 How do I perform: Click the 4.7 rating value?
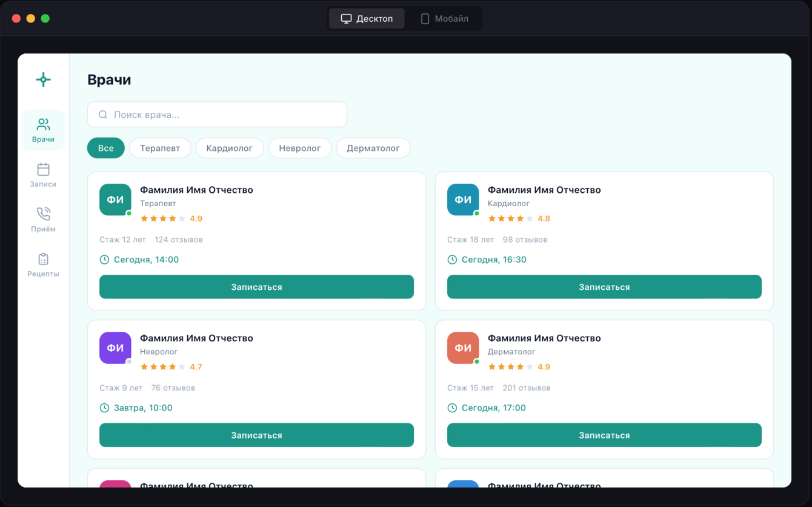196,367
